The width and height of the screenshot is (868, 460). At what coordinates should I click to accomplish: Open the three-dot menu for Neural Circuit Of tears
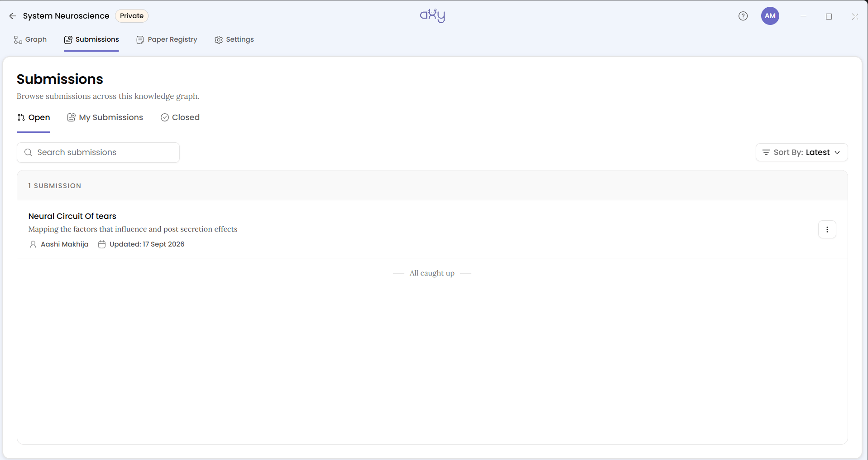pyautogui.click(x=827, y=229)
